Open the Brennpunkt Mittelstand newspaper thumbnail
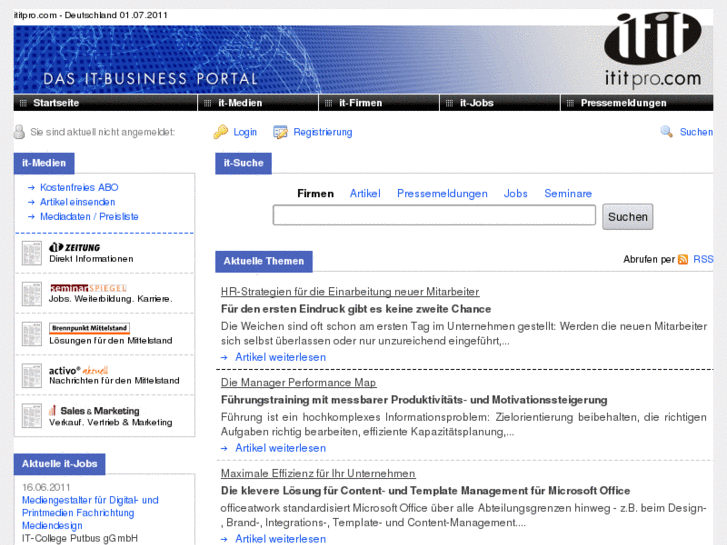The width and height of the screenshot is (727, 545). point(32,334)
